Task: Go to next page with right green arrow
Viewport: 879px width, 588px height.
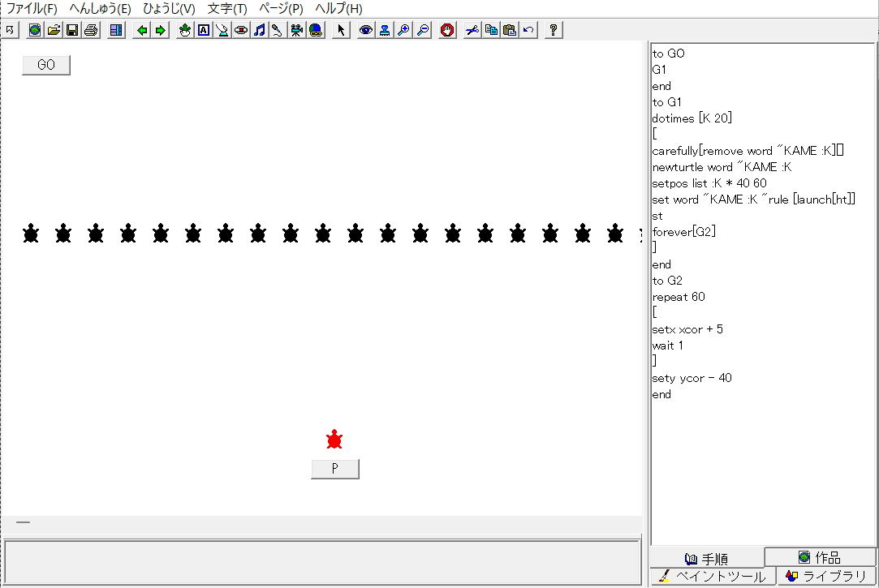Action: click(161, 30)
